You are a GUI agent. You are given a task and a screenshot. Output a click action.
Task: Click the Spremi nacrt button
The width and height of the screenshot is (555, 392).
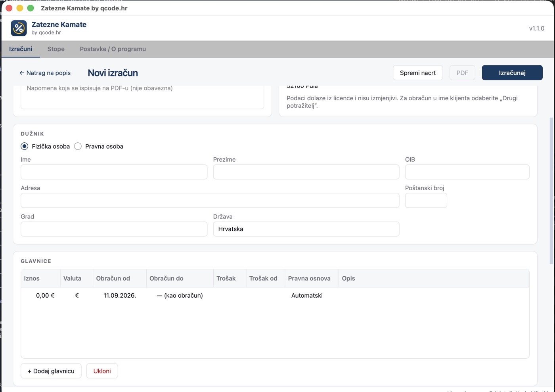[x=418, y=73]
